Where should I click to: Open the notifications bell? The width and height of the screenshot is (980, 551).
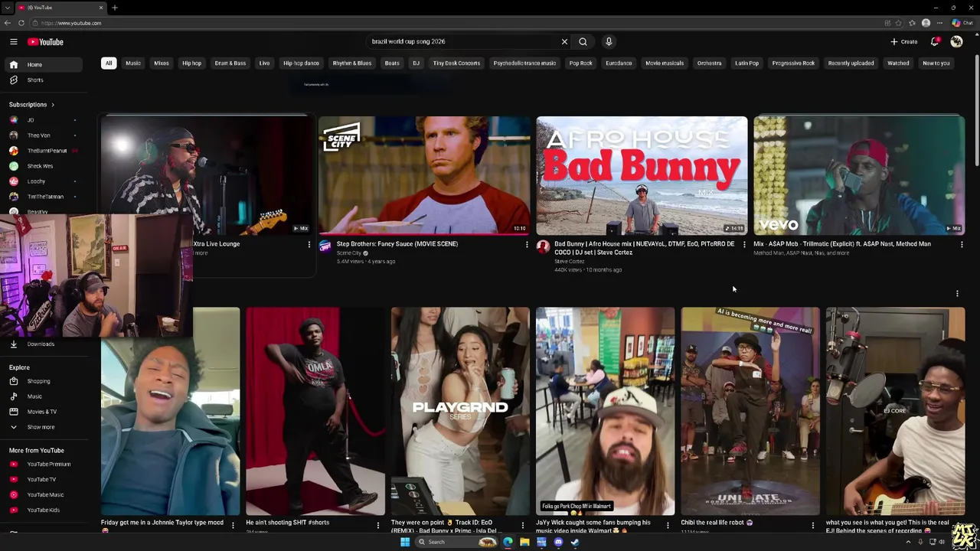coord(935,41)
